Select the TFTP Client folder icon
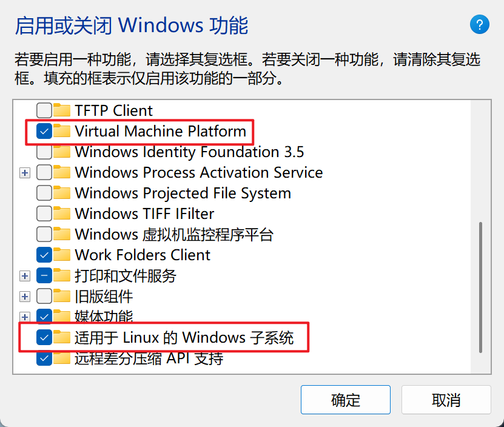This screenshot has height=427, width=504. tap(62, 110)
